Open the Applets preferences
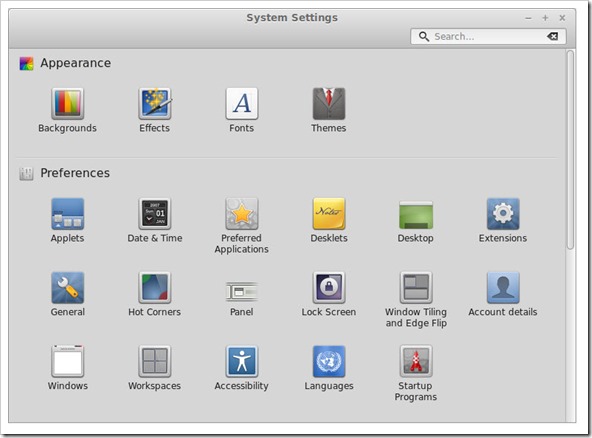Screen dimensions: 592x438 (x=68, y=214)
